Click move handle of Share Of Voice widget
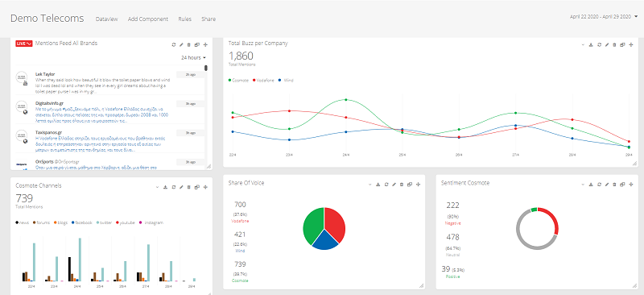 [418, 185]
